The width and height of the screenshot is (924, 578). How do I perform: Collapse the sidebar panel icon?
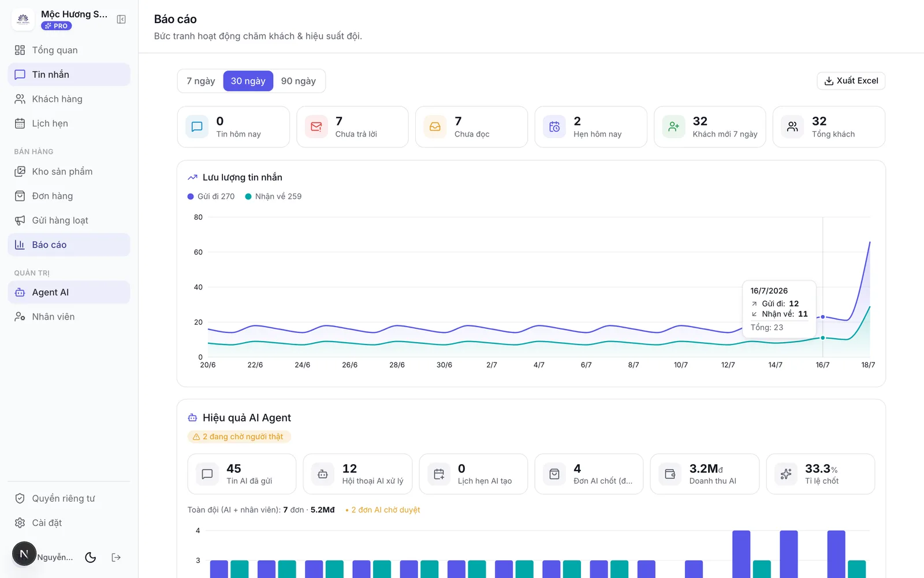pyautogui.click(x=121, y=20)
